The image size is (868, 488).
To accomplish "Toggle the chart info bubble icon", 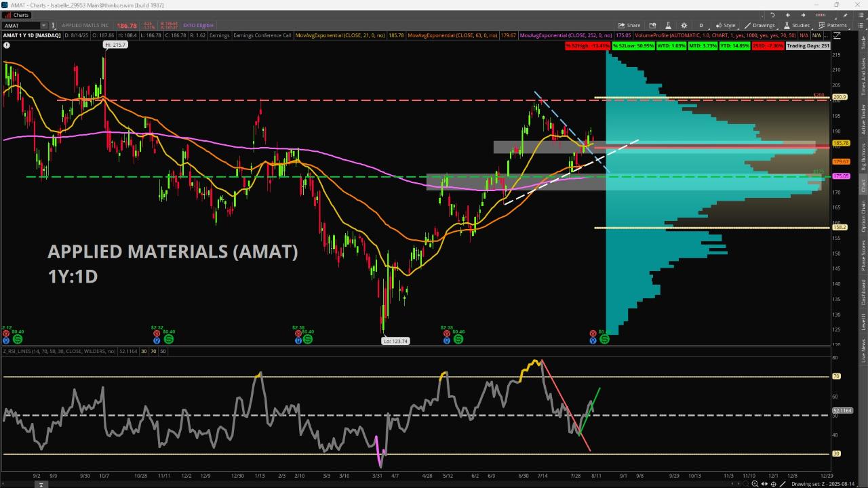I will point(7,45).
